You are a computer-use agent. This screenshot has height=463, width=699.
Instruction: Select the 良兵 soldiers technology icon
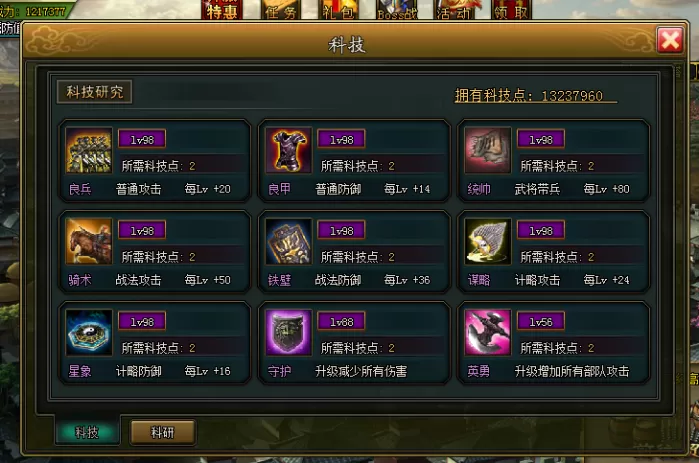click(x=89, y=150)
